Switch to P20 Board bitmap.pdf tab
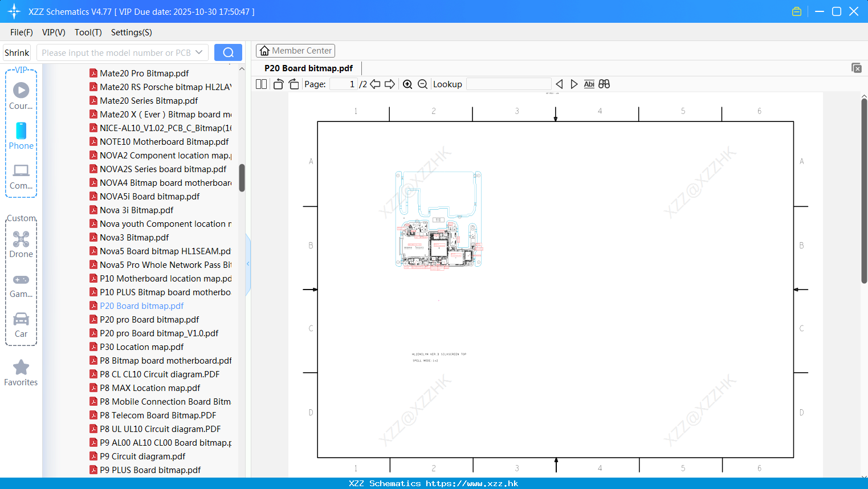The image size is (868, 489). (308, 68)
